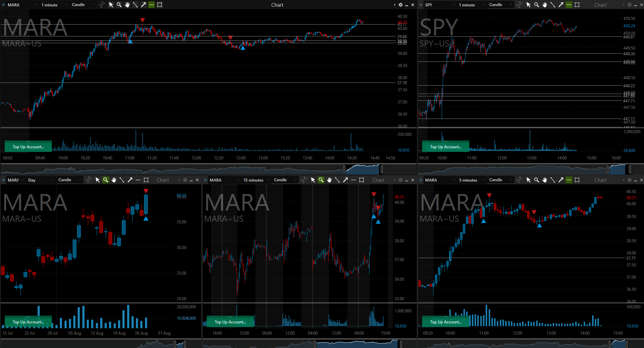Open the Day interval dropdown

41,180
